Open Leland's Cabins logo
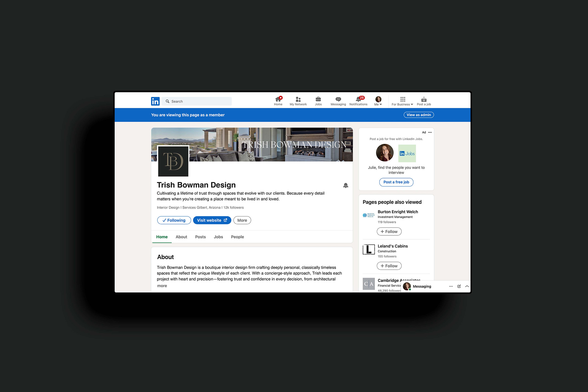 pyautogui.click(x=369, y=249)
